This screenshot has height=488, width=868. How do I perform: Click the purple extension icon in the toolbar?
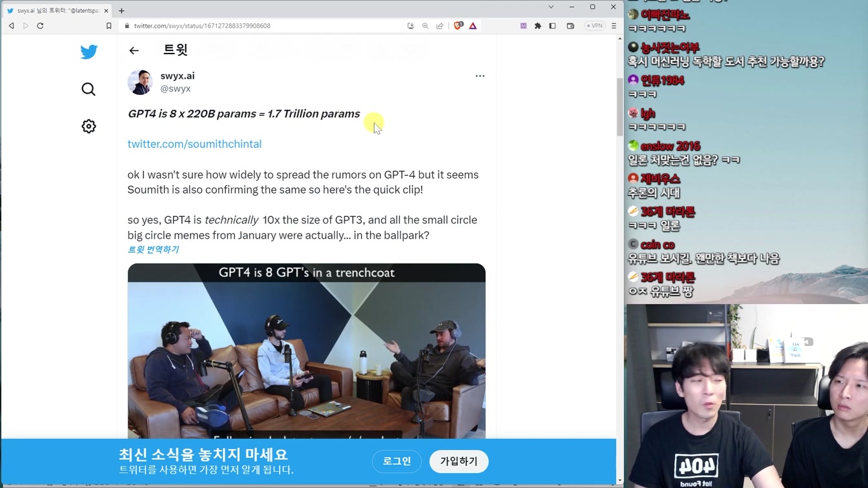tap(523, 26)
